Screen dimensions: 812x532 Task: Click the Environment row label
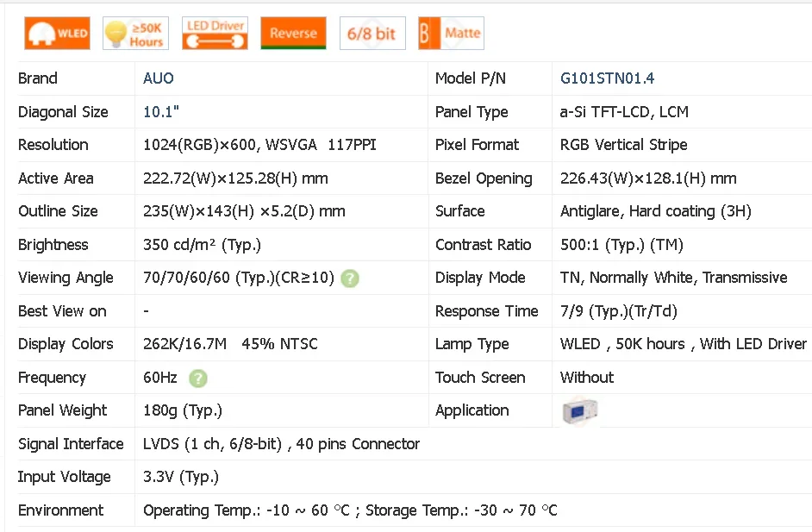click(60, 510)
